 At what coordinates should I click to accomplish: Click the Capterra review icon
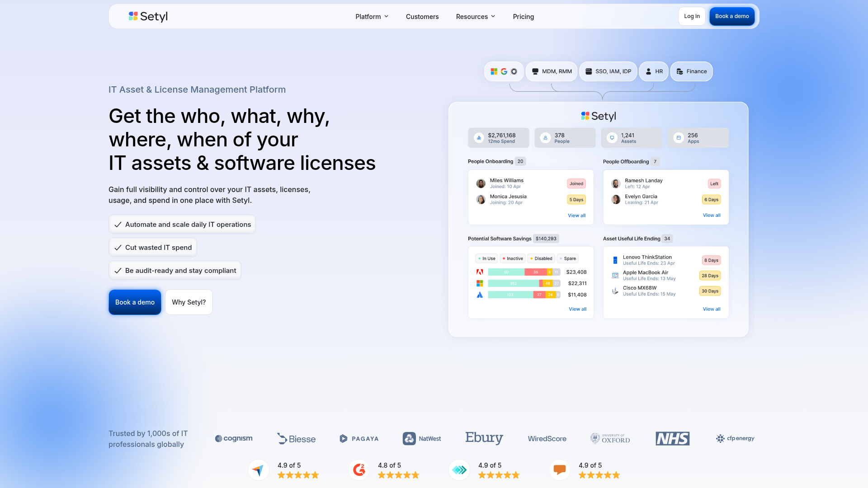(x=259, y=470)
